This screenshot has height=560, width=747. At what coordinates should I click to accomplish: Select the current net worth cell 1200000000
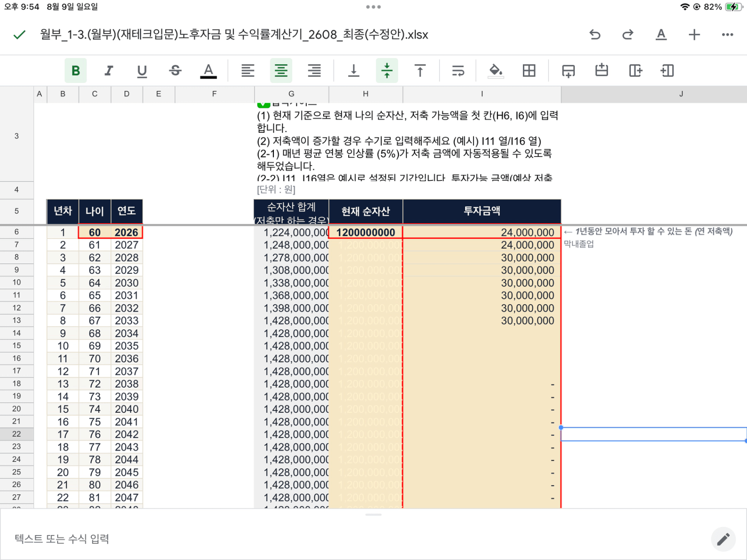pyautogui.click(x=366, y=232)
